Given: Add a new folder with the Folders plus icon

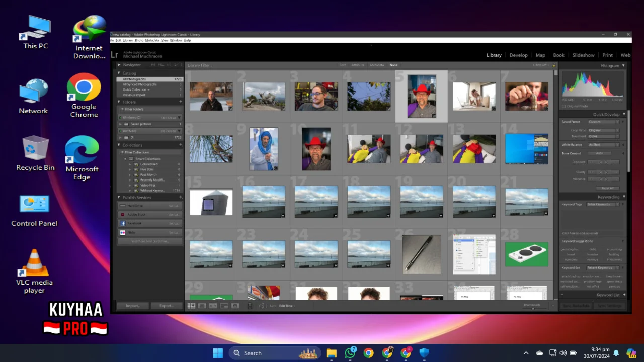Looking at the screenshot, I should tap(181, 102).
